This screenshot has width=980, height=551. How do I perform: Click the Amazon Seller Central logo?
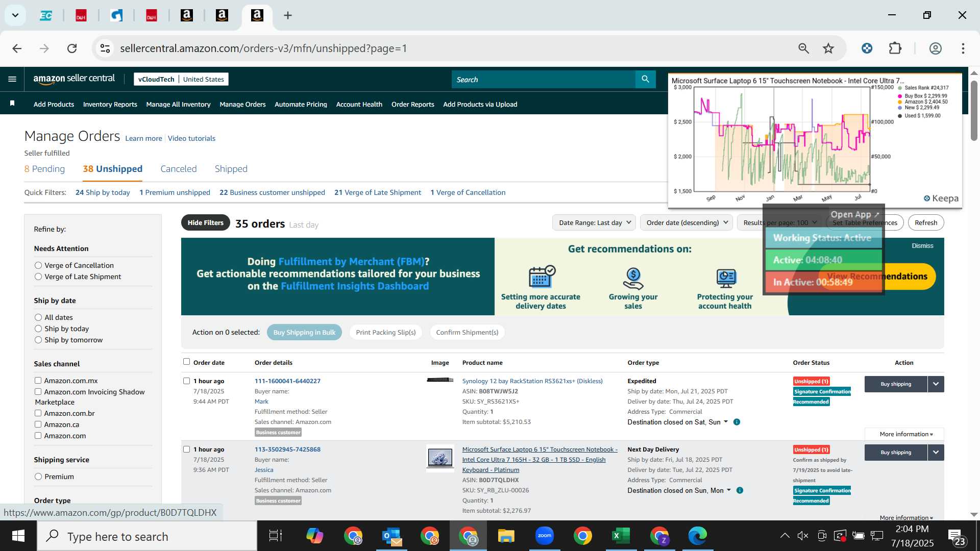74,79
